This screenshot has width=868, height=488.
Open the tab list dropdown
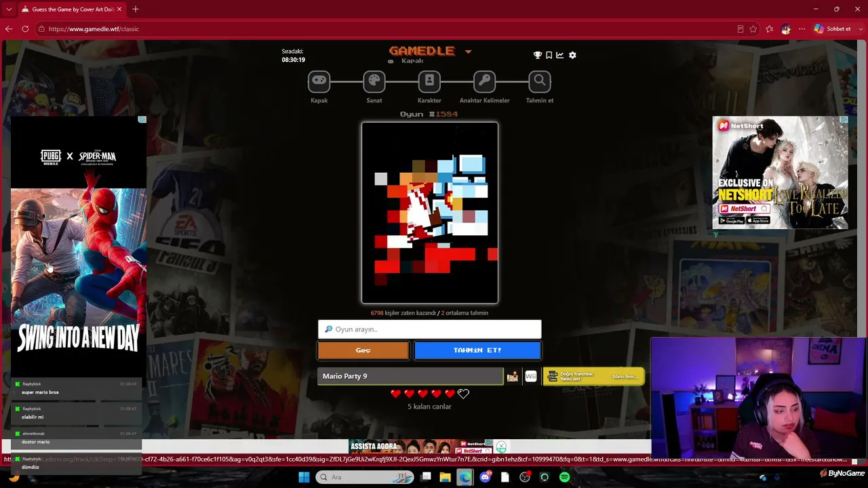[9, 9]
